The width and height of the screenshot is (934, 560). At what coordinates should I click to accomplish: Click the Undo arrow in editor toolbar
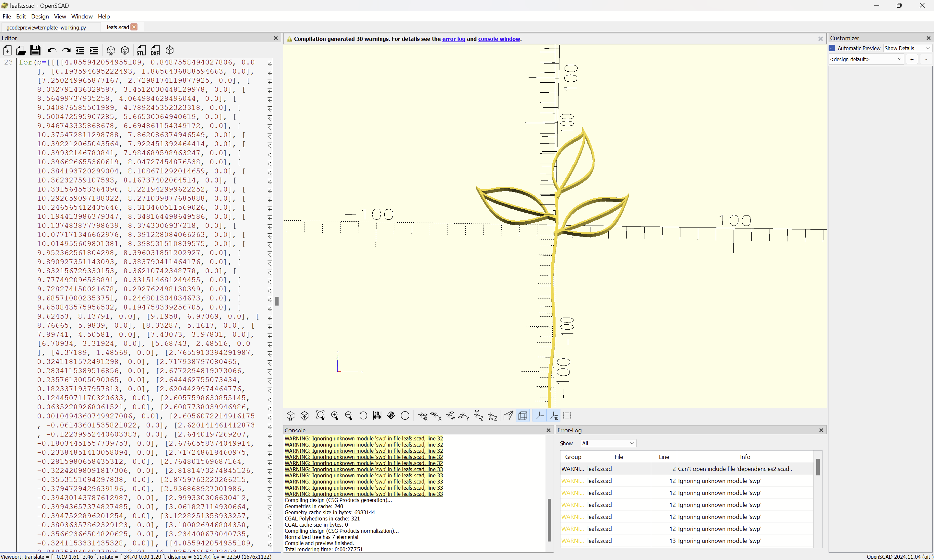[x=52, y=51]
